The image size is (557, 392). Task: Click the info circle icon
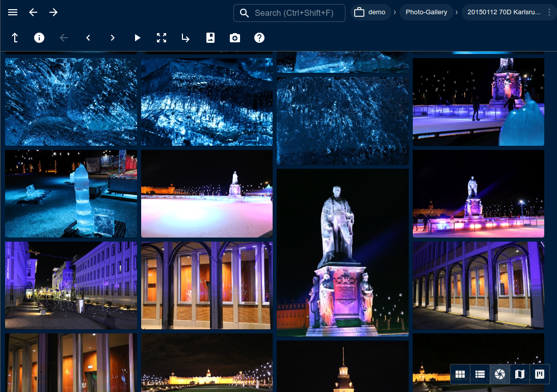point(39,38)
